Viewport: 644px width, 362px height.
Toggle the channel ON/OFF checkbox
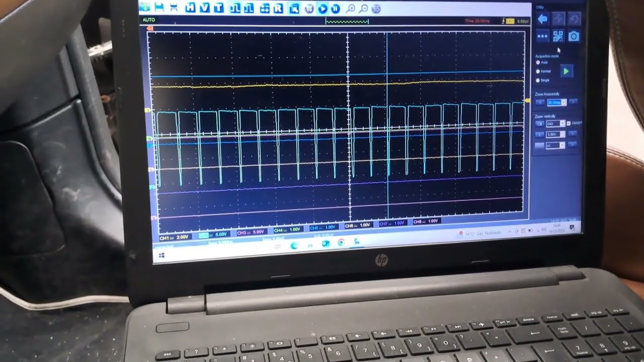(569, 123)
